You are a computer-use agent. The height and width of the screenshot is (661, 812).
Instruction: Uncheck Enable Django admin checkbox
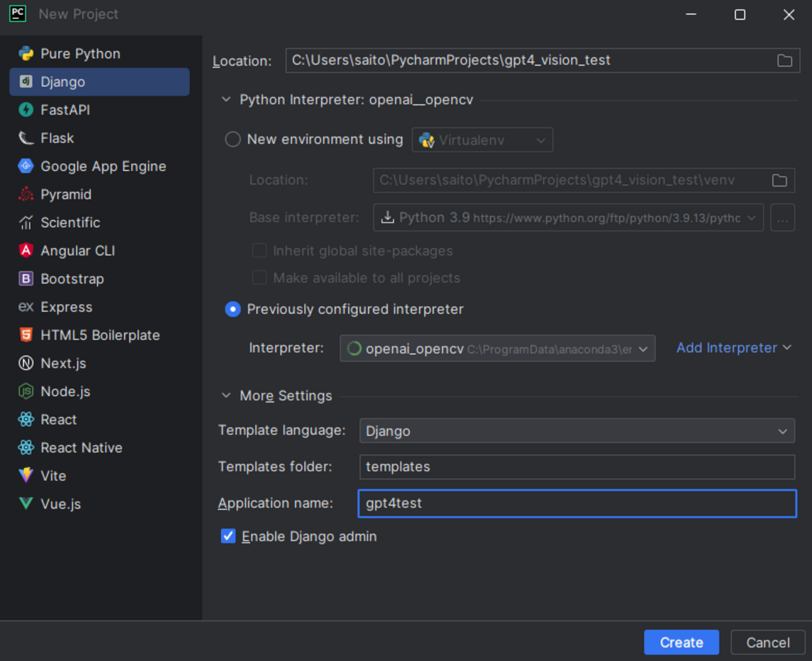pyautogui.click(x=228, y=536)
